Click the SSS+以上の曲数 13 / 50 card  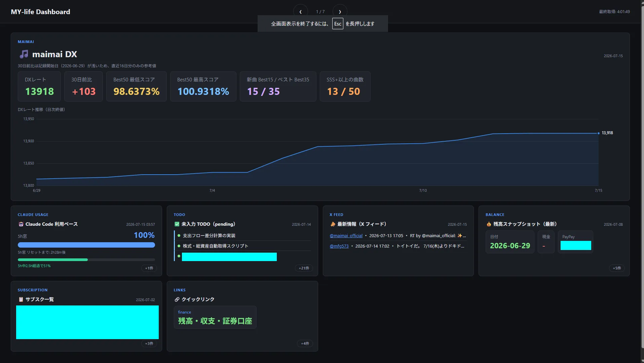click(x=345, y=86)
